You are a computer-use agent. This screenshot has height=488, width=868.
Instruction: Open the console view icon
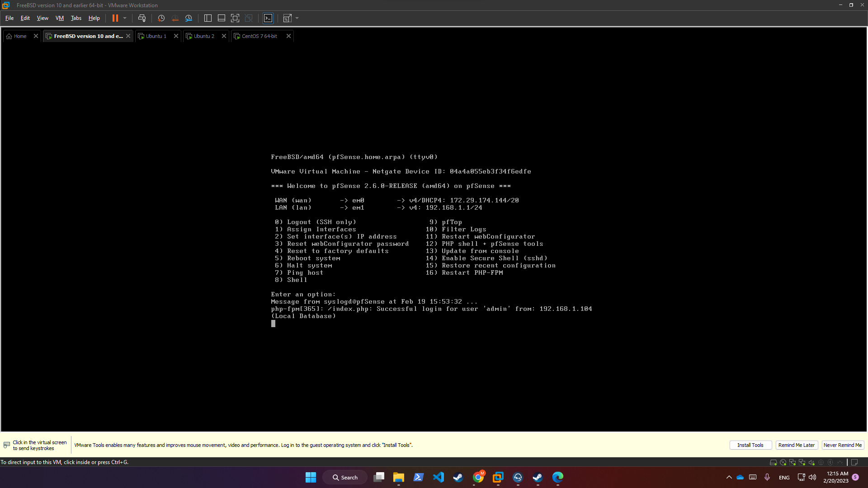(268, 18)
